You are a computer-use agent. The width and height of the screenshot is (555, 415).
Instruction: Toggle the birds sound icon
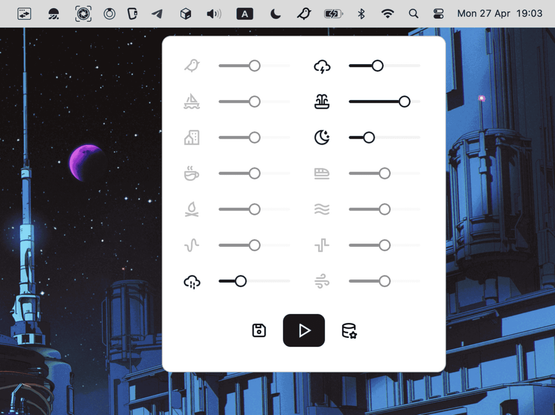pyautogui.click(x=192, y=66)
